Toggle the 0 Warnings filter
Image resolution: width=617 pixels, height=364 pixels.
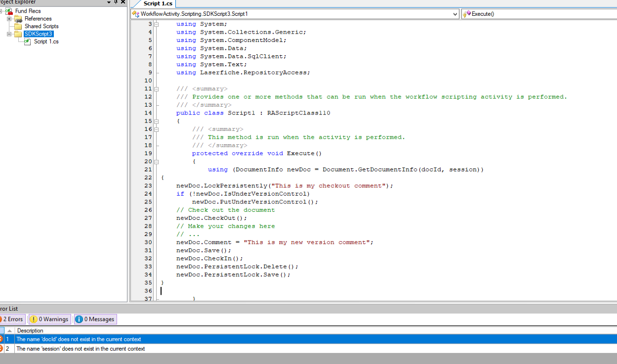coord(49,319)
